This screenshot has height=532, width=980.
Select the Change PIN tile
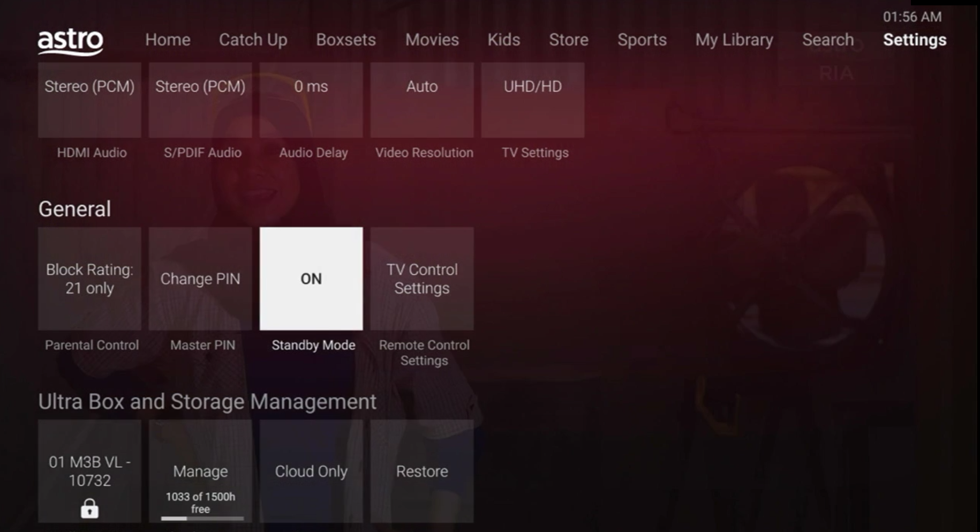pos(200,279)
